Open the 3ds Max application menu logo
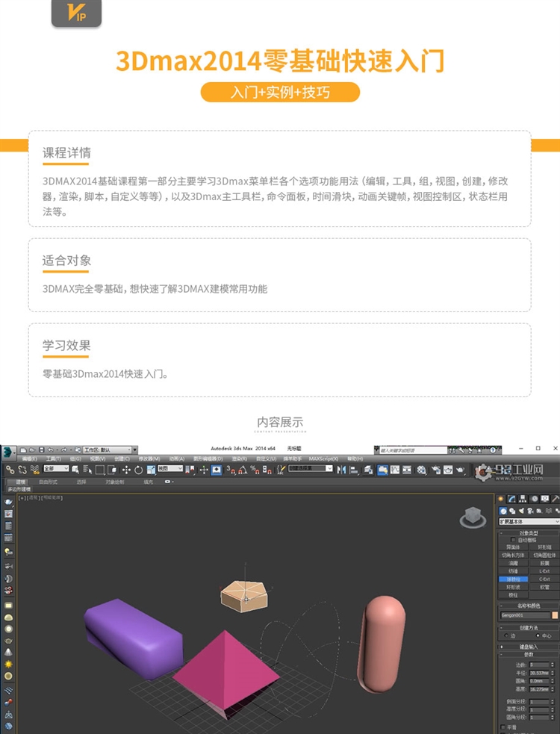Viewport: 560px width, 734px height. [8, 452]
